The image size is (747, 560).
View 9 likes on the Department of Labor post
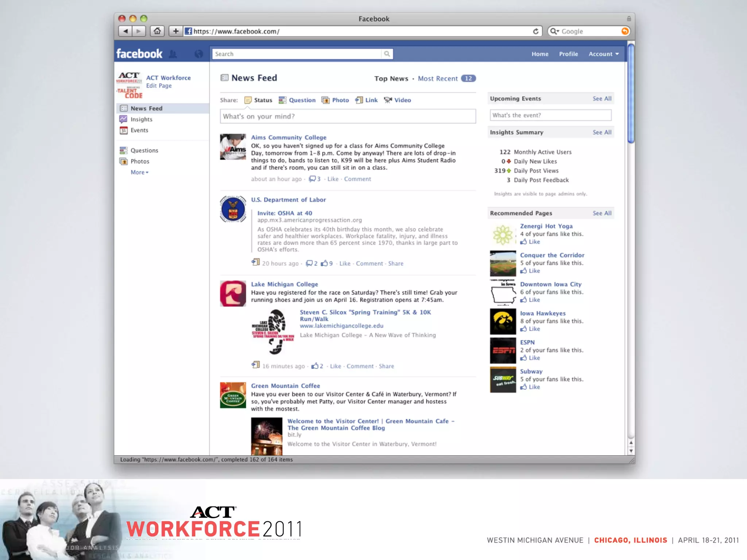(x=327, y=263)
